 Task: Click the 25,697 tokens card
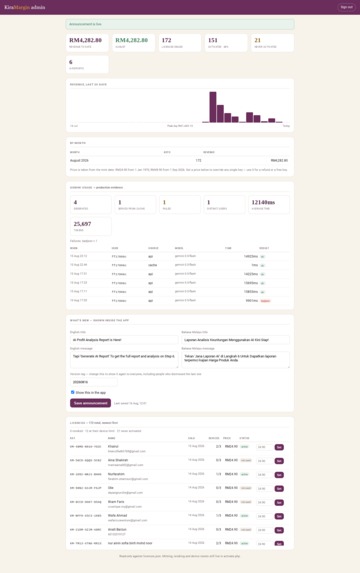pyautogui.click(x=91, y=226)
